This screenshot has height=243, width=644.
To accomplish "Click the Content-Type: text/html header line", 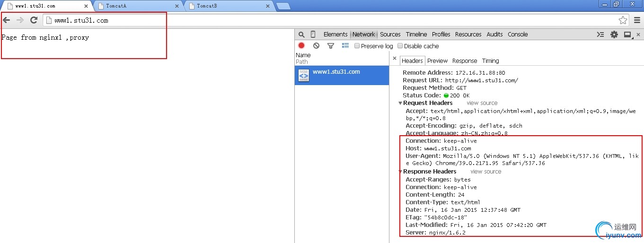I will (x=442, y=202).
